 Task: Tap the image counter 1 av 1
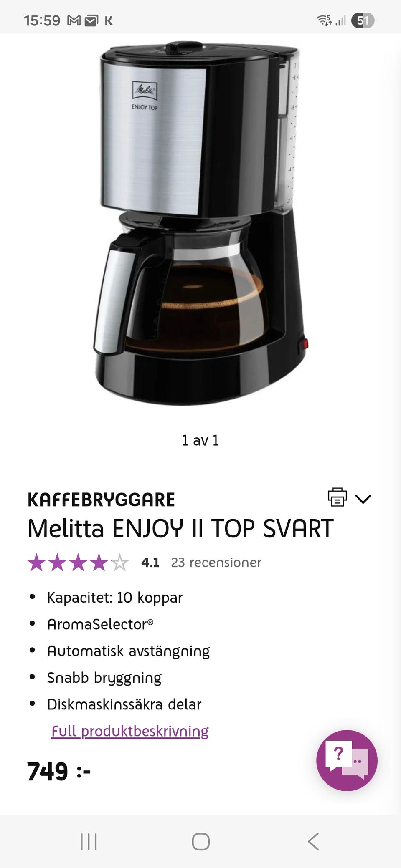coord(200,440)
